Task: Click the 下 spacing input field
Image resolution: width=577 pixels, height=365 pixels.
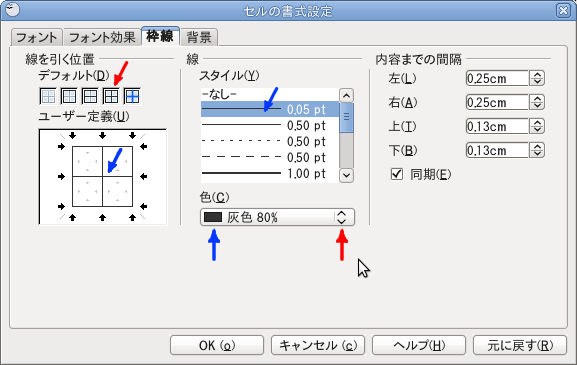Action: point(497,150)
